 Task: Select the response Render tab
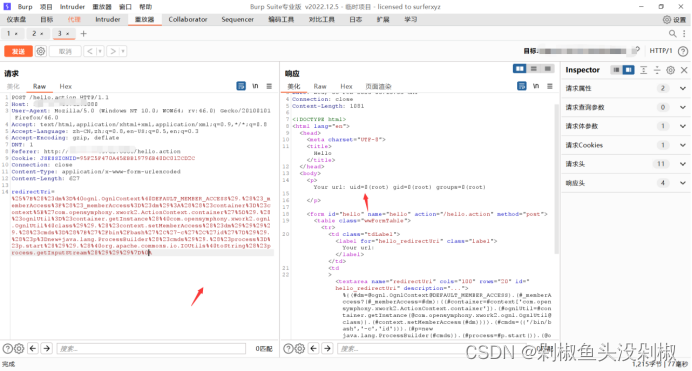[378, 86]
